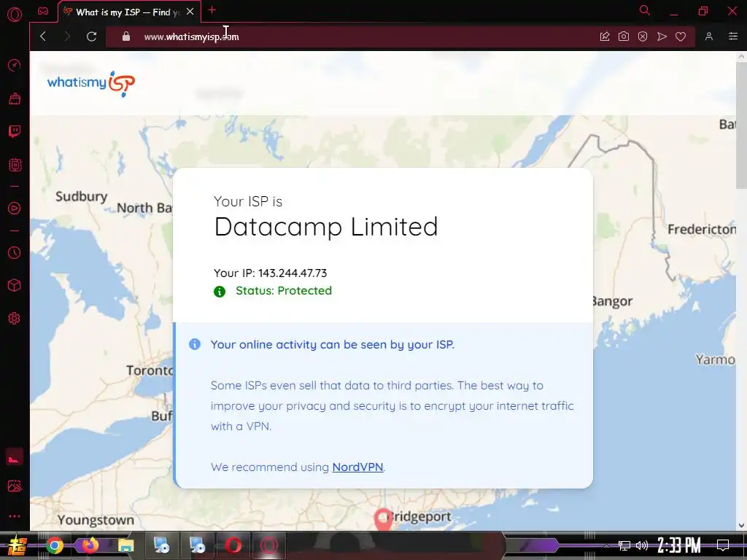Viewport: 747px width, 560px height.
Task: Follow the NordVPN recommendation link
Action: [357, 467]
